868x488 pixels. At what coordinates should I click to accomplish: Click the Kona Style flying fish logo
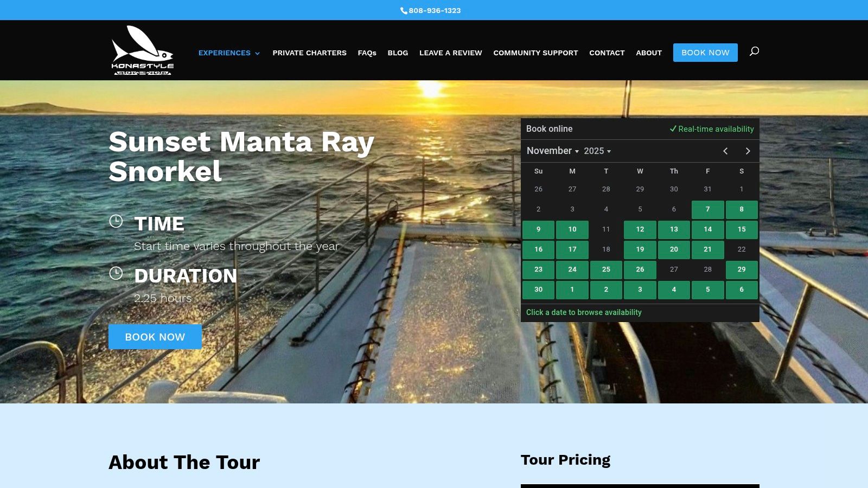142,50
